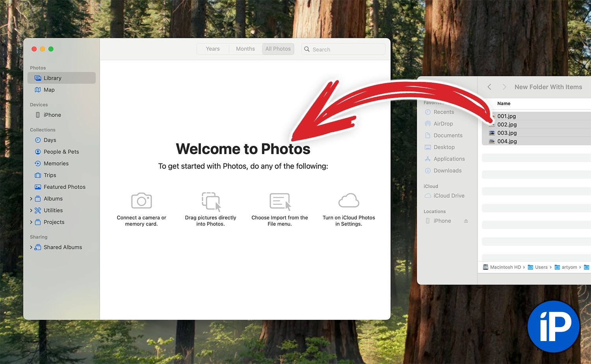591x364 pixels.
Task: Click the Shared Albums icon
Action: 38,247
